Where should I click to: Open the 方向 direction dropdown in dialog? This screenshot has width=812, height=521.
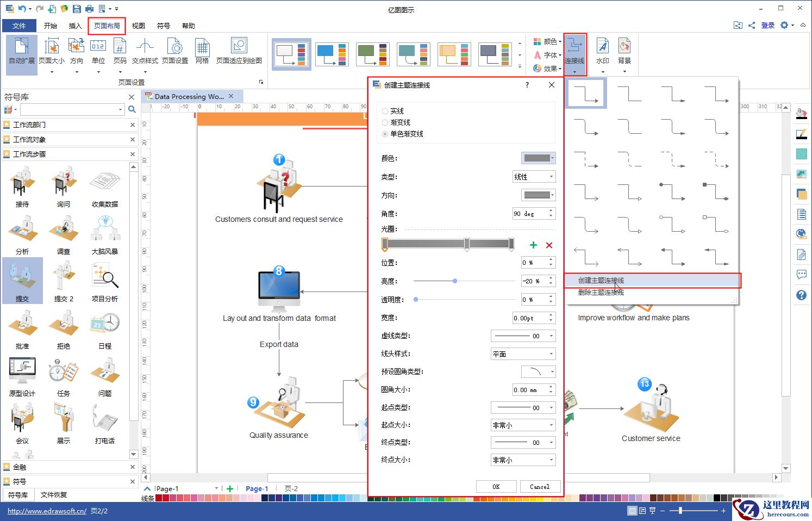coord(539,195)
